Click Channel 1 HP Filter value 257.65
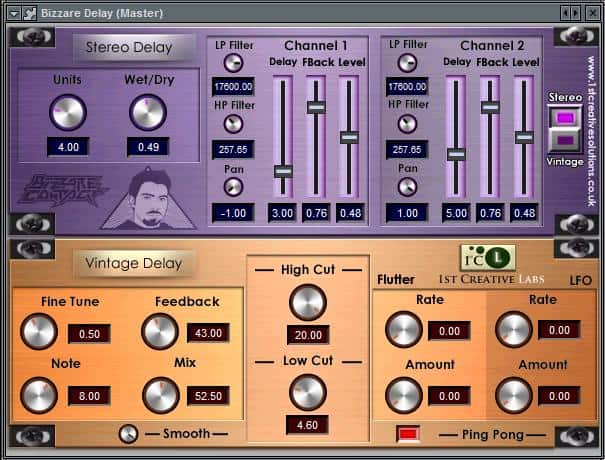 coord(233,149)
